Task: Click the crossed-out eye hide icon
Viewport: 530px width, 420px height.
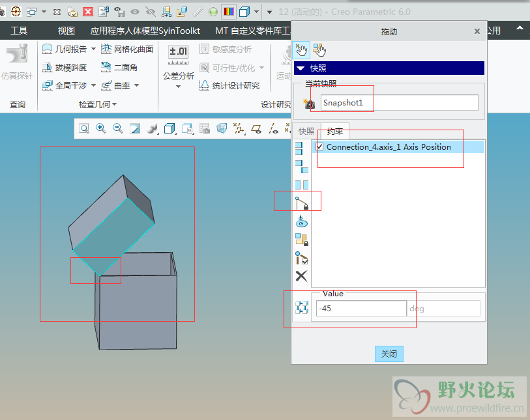Action: 151,12
